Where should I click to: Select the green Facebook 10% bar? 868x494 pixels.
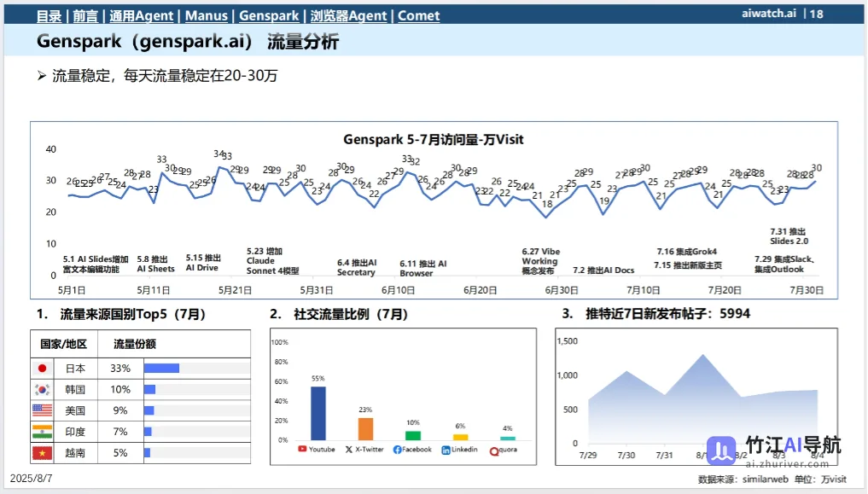point(413,435)
